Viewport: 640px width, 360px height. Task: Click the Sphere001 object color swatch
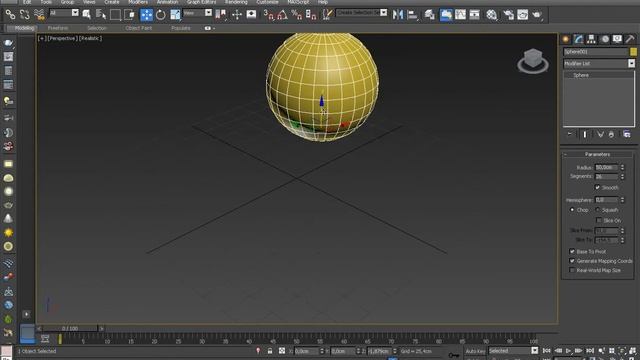click(633, 52)
